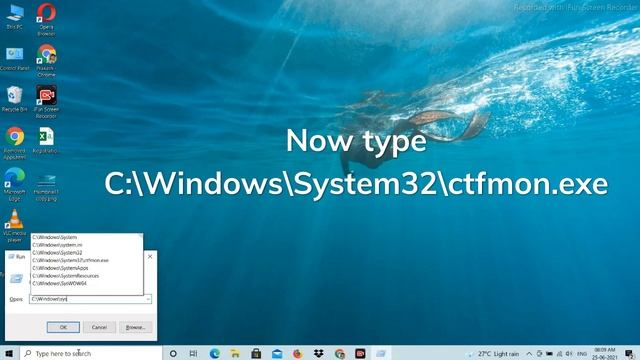Viewport: 640px width, 360px height.
Task: Select C:\Windows\SysWOW64 suggestion
Action: tap(87, 283)
